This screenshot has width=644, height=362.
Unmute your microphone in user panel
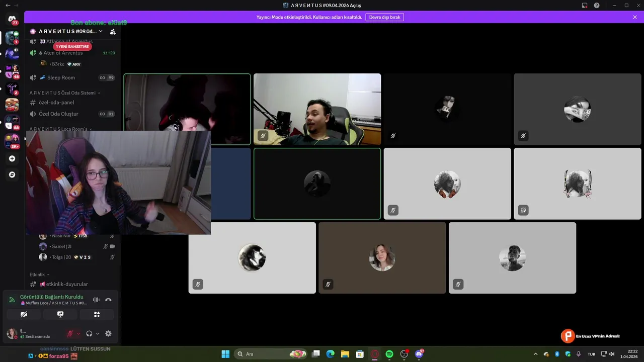(x=70, y=333)
